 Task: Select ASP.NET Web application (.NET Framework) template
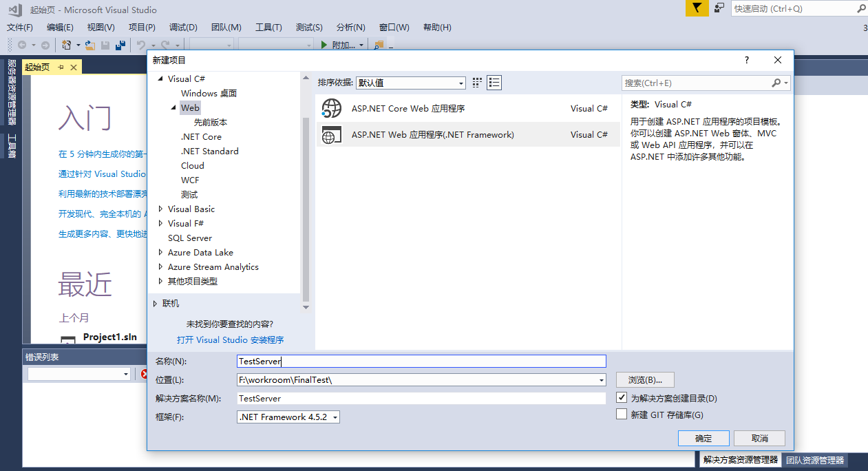467,135
